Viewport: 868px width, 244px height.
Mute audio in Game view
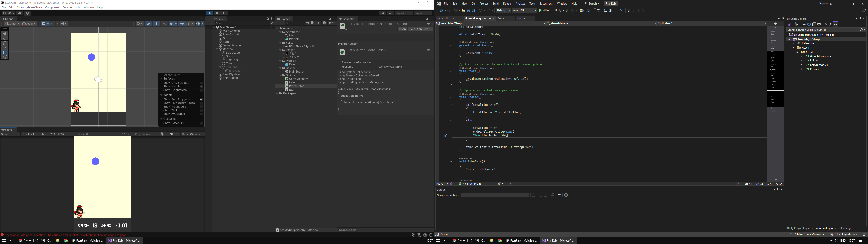pyautogui.click(x=171, y=134)
